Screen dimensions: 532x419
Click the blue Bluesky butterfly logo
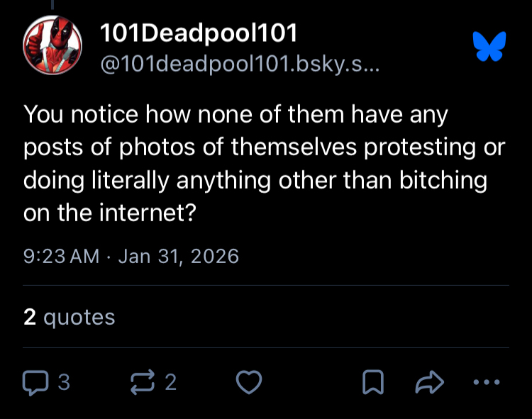489,46
